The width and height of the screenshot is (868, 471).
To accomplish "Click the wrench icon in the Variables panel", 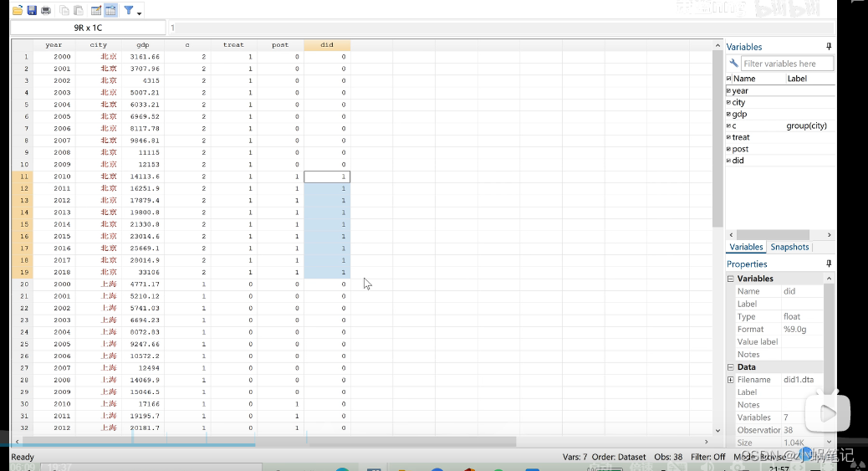I will (x=733, y=64).
